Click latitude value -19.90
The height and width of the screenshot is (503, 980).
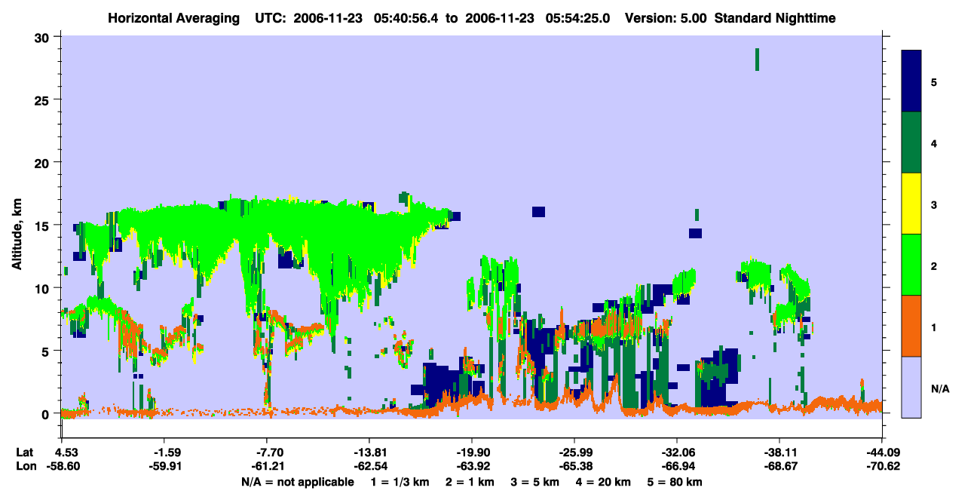(x=472, y=452)
